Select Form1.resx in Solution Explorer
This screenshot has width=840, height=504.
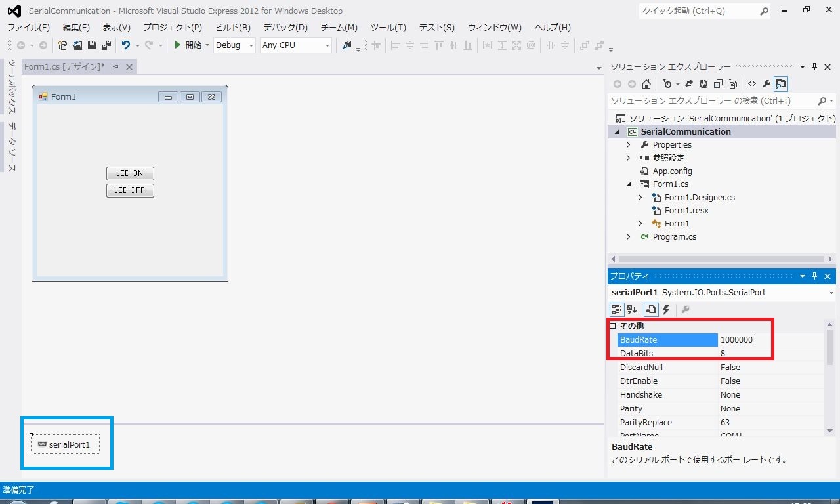click(686, 210)
